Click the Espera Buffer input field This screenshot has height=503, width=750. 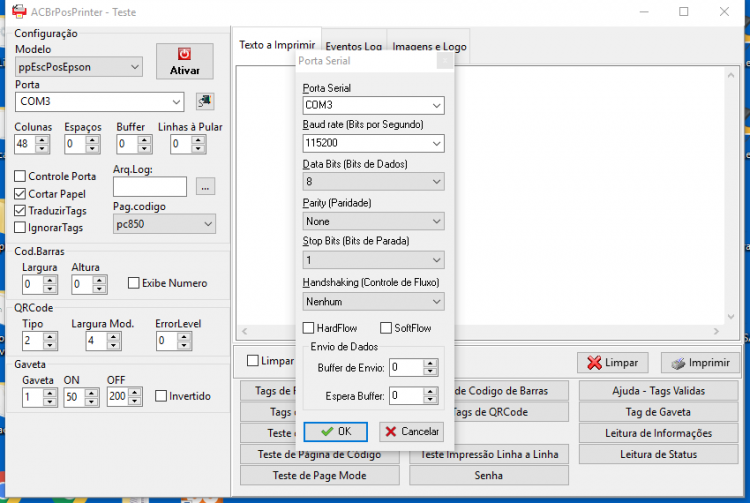coord(407,395)
